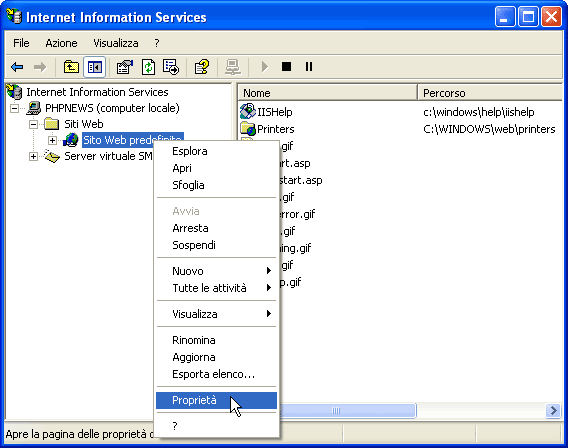Stop the site with the black square
Viewport: 568px width, 448px height.
click(x=286, y=67)
